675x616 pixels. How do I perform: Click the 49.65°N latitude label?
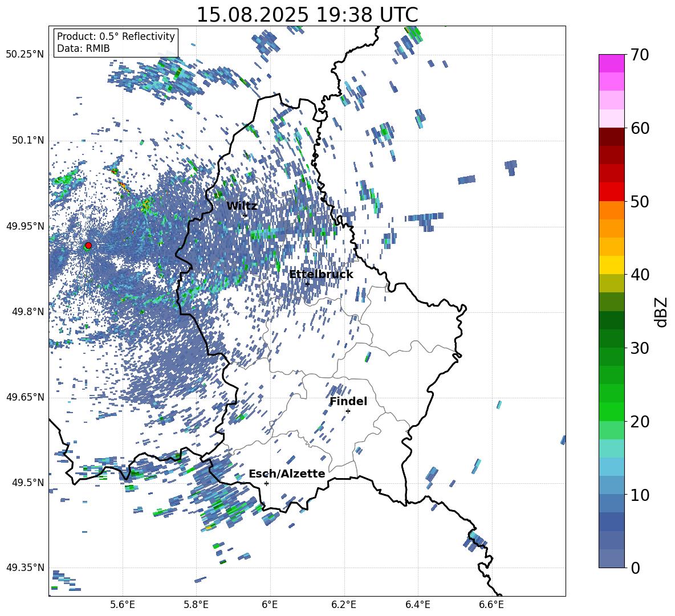tap(25, 397)
